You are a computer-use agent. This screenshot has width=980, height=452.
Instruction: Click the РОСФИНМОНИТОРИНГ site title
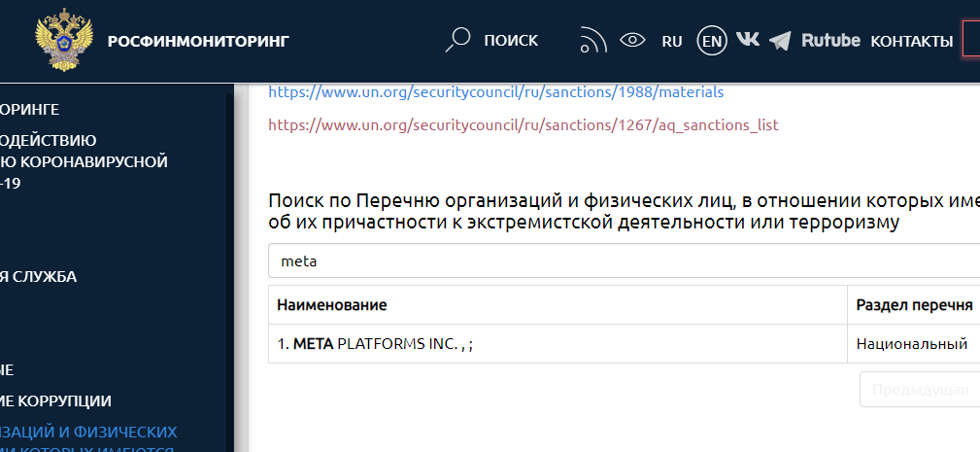click(x=198, y=41)
